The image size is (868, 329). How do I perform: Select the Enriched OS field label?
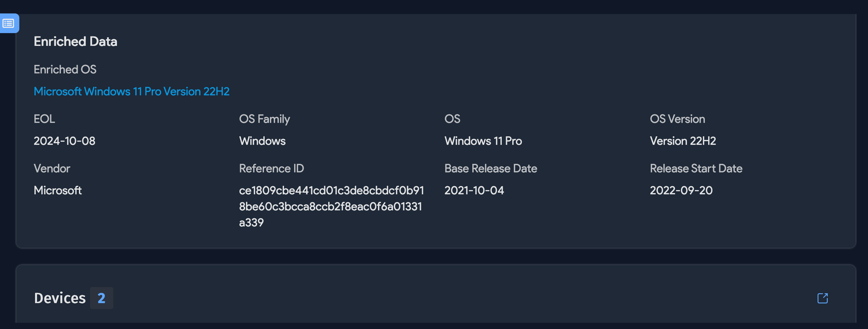[65, 69]
